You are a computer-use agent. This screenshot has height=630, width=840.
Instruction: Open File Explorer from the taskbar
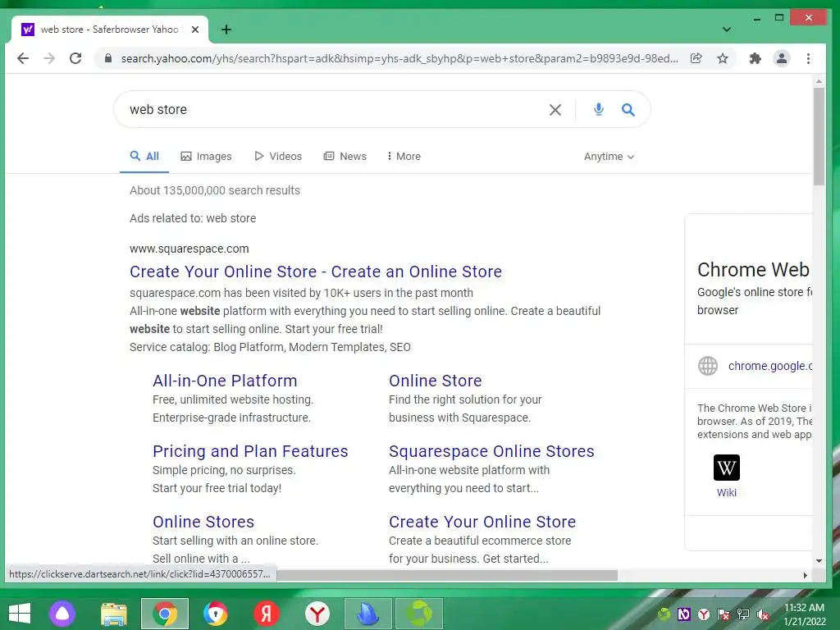113,614
